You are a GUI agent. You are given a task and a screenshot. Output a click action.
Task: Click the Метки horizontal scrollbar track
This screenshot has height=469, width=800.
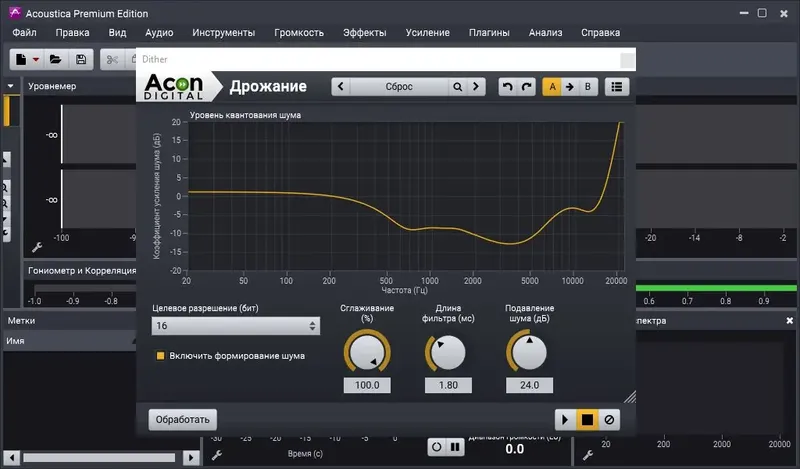pos(99,457)
